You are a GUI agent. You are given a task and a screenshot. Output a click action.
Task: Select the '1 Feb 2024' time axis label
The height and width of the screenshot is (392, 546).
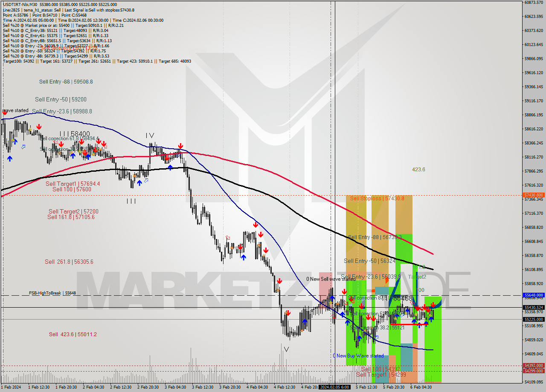coord(12,387)
